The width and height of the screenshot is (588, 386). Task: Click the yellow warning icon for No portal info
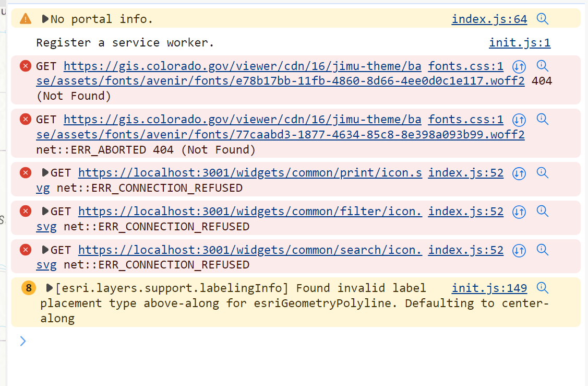[26, 19]
